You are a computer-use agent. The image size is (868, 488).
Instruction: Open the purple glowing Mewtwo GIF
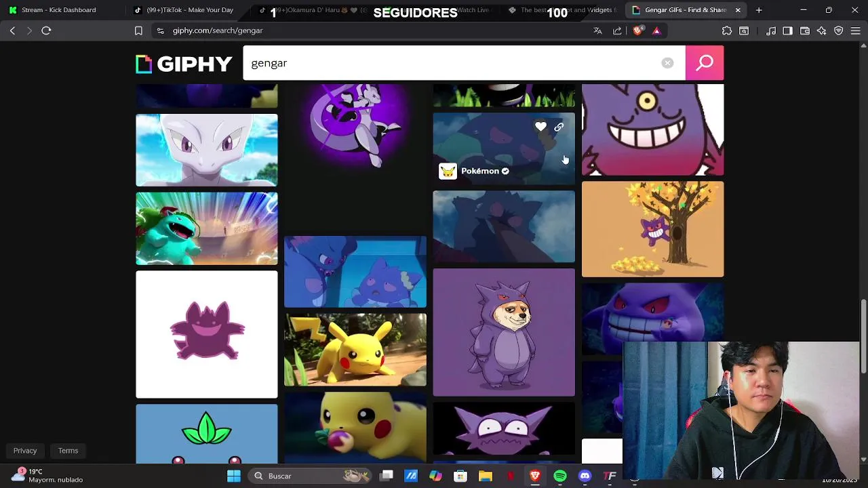coord(355,126)
